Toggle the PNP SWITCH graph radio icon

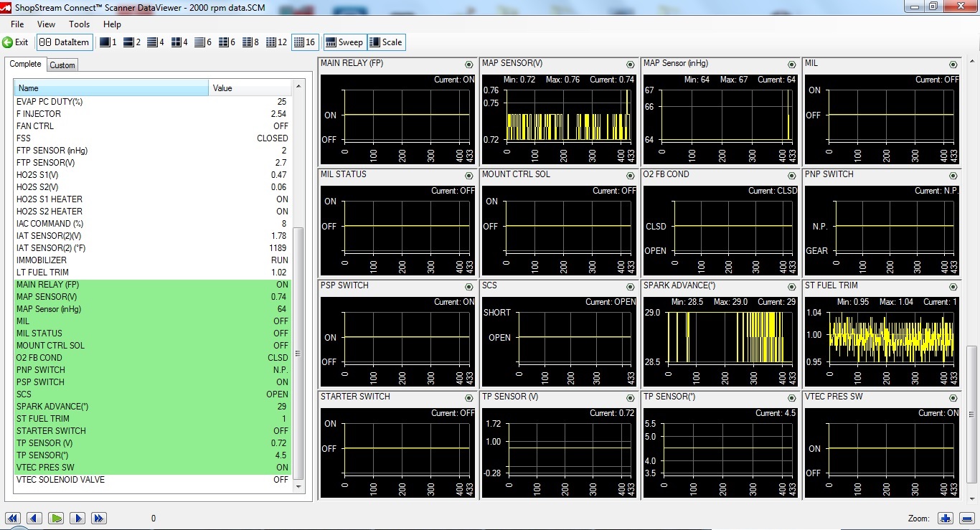(x=953, y=176)
